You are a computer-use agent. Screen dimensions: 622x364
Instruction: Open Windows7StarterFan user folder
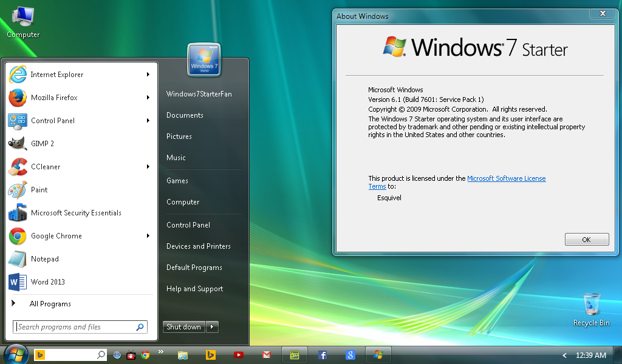click(199, 94)
